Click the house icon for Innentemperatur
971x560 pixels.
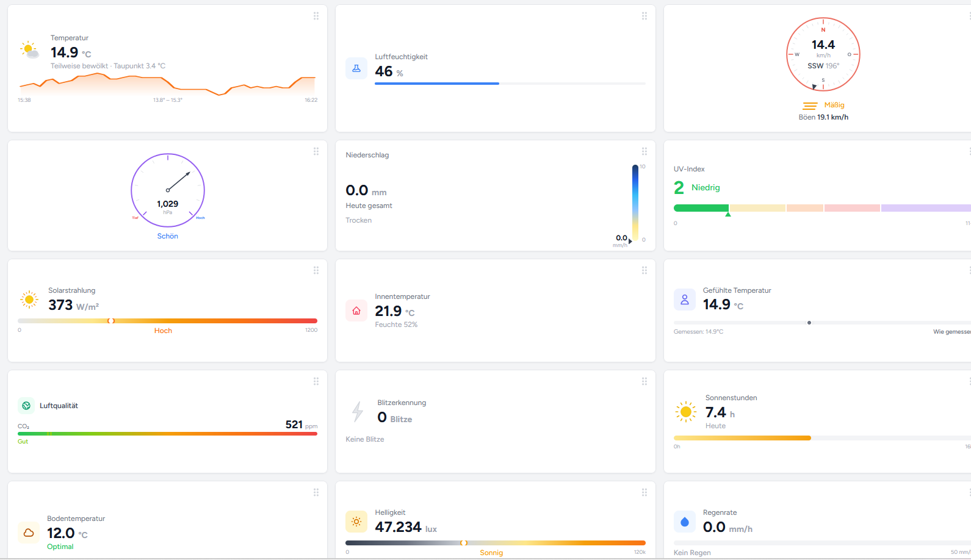click(356, 311)
